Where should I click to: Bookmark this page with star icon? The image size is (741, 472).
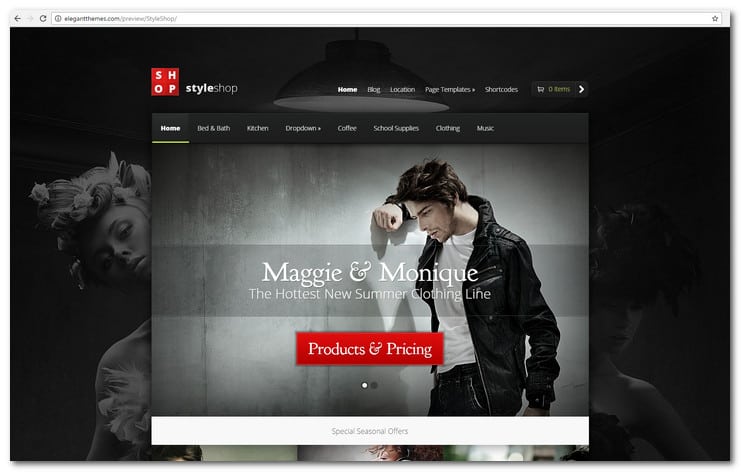pyautogui.click(x=715, y=18)
